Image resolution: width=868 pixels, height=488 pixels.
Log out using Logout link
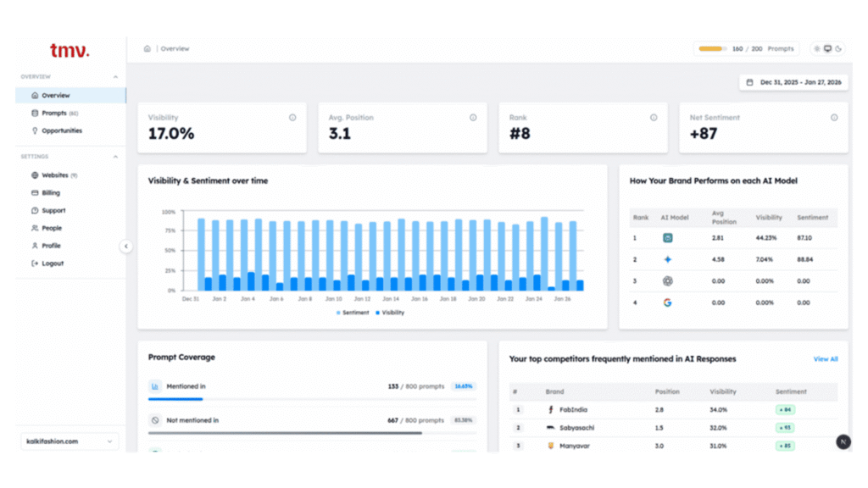70,263
